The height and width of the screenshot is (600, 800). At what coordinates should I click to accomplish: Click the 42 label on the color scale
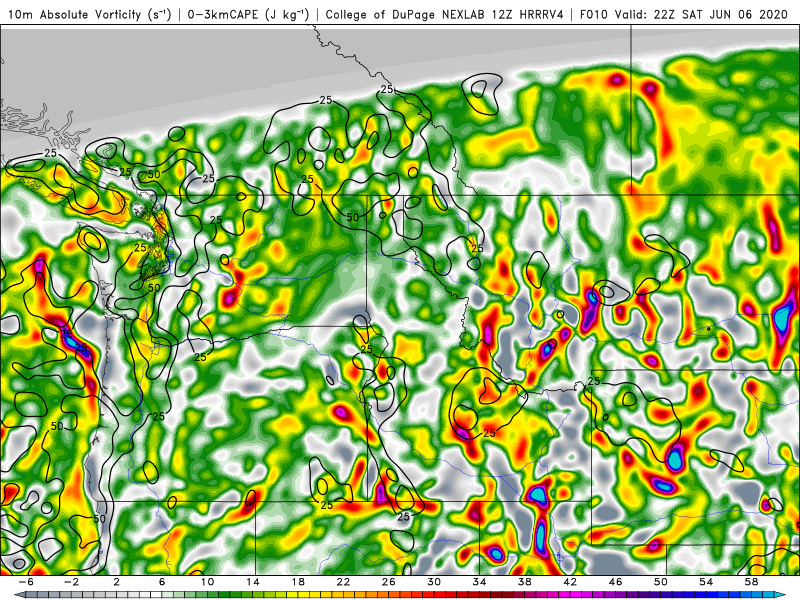pos(570,582)
